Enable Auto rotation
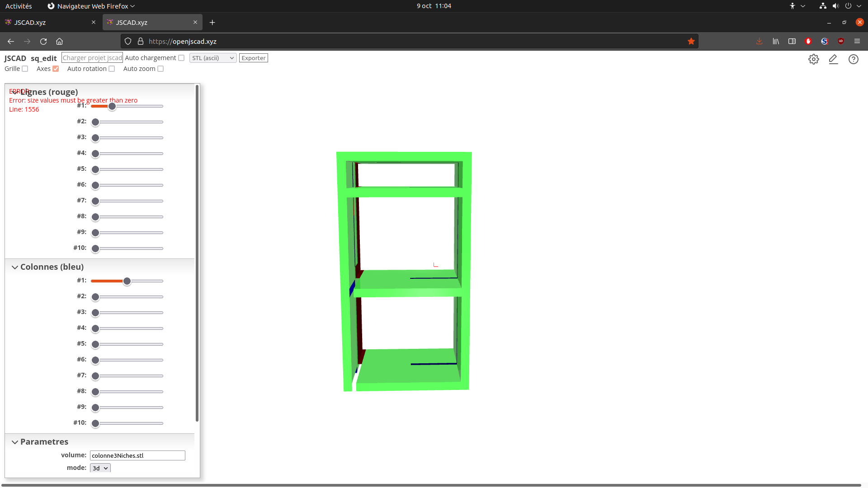 (x=112, y=69)
